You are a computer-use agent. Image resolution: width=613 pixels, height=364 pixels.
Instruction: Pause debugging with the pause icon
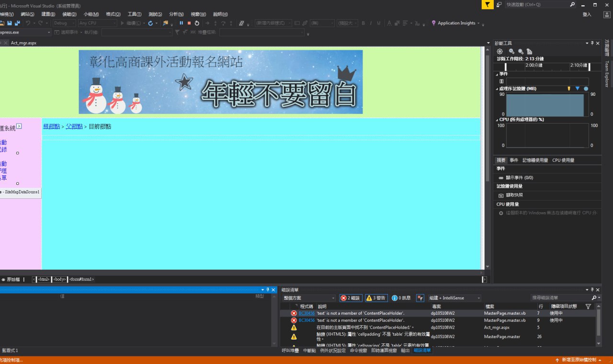tap(182, 23)
